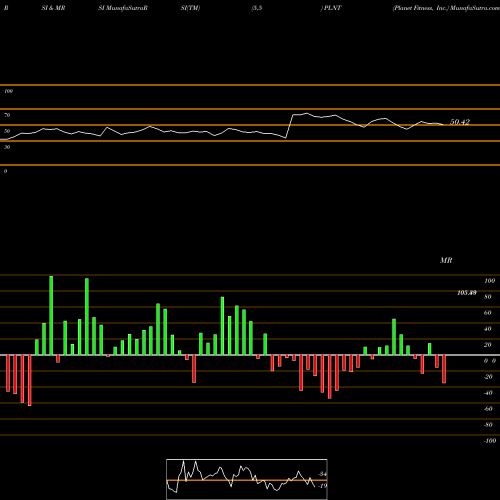This screenshot has height=500, width=500.
Task: Click the 'SI(TM)' header label
Action: pyautogui.click(x=190, y=8)
